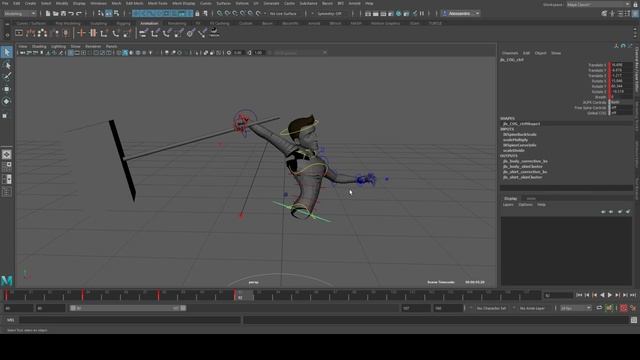
Task: Open the Alessandro account dropdown
Action: [461, 13]
